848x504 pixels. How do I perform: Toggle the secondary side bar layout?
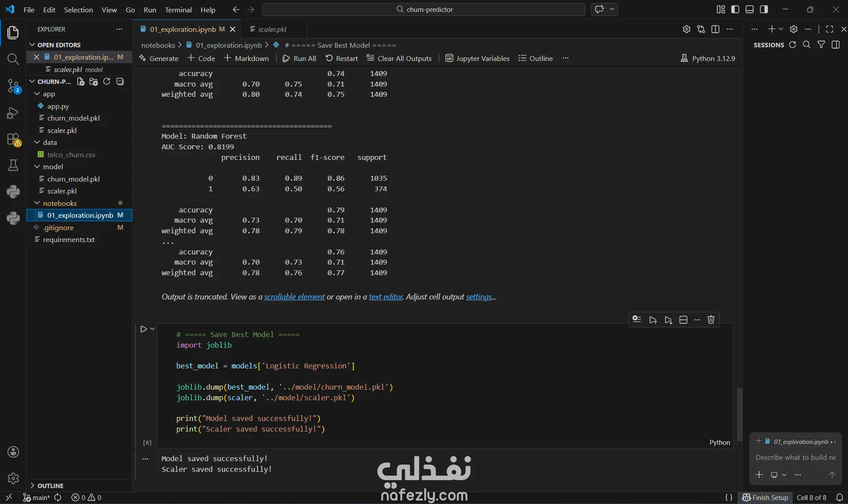[x=764, y=9]
